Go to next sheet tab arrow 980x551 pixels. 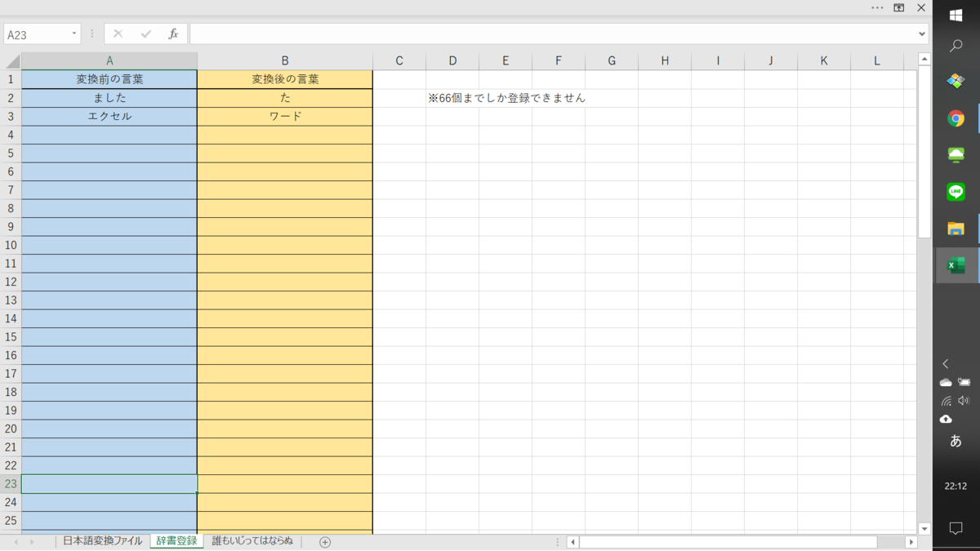pyautogui.click(x=32, y=542)
